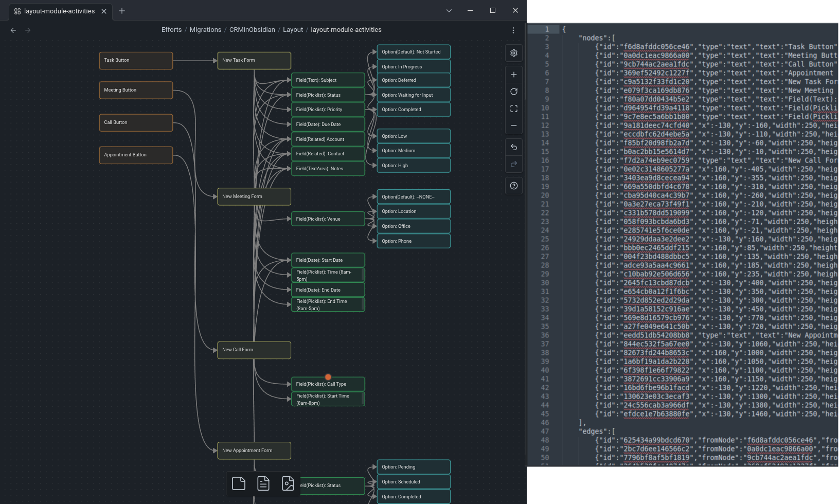Select Field(Picklist): Venue node
Screen dimensions: 840x504
click(x=328, y=219)
